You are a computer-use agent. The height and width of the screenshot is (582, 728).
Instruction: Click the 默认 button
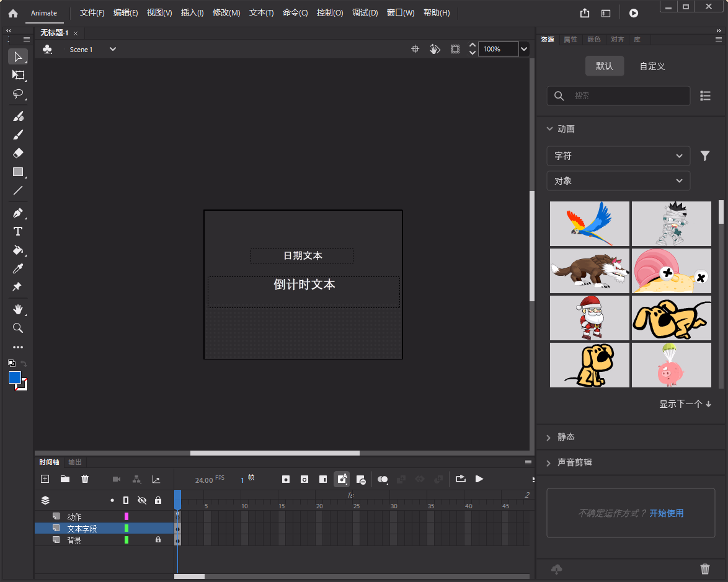point(605,66)
